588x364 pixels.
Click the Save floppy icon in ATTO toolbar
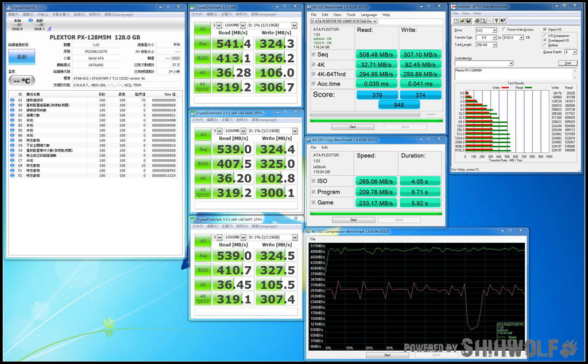469,21
